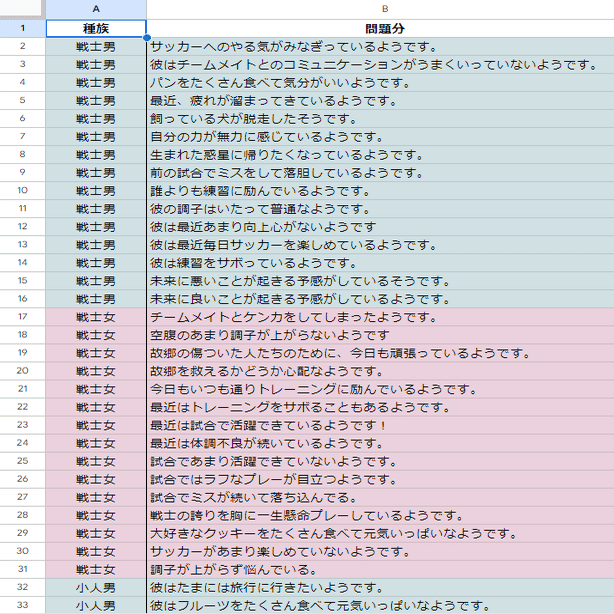The width and height of the screenshot is (614, 614).
Task: Select row 32 header
Action: (22, 587)
